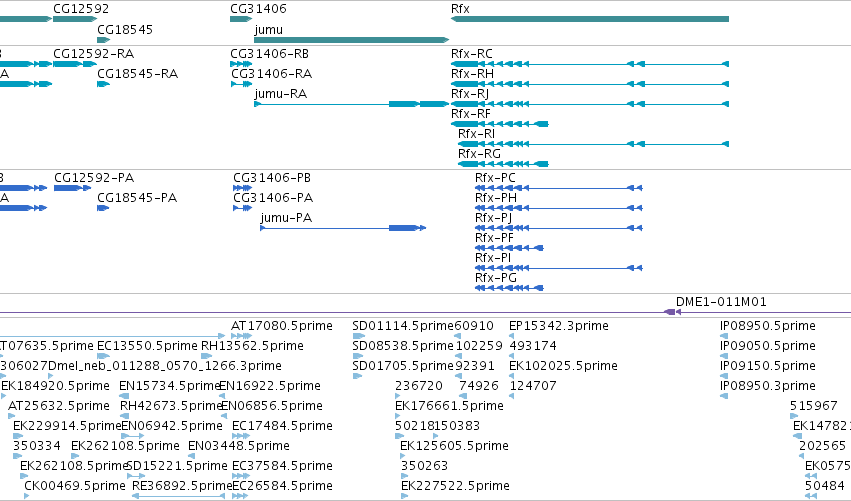
Task: Select the 236720 EST feature
Action: point(398,396)
